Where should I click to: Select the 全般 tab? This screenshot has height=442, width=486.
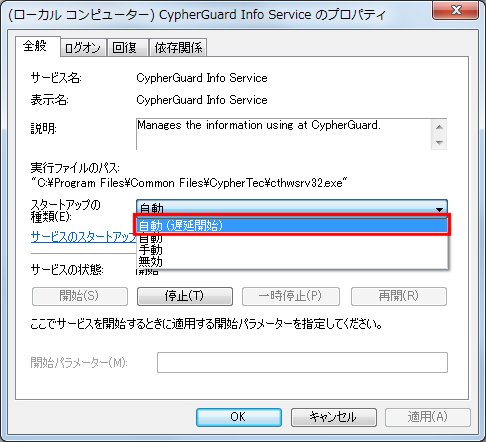[x=35, y=46]
